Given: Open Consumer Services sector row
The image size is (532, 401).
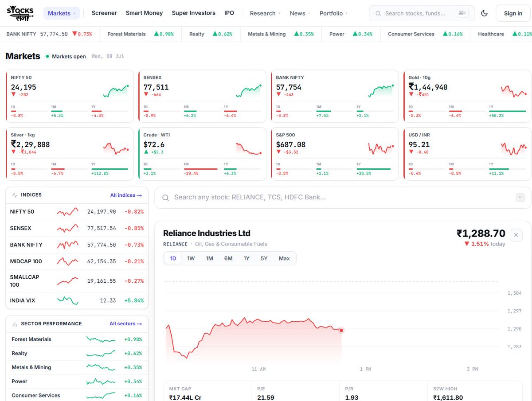Looking at the screenshot, I should pyautogui.click(x=77, y=395).
